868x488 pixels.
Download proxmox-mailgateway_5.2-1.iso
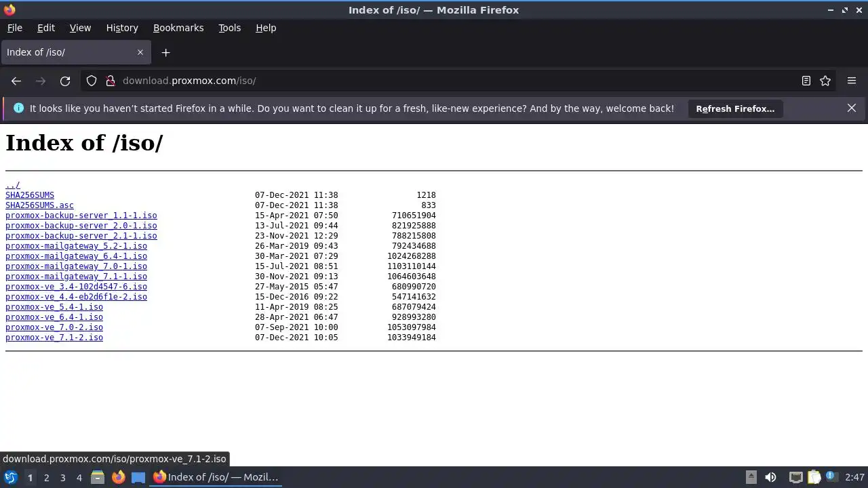76,246
